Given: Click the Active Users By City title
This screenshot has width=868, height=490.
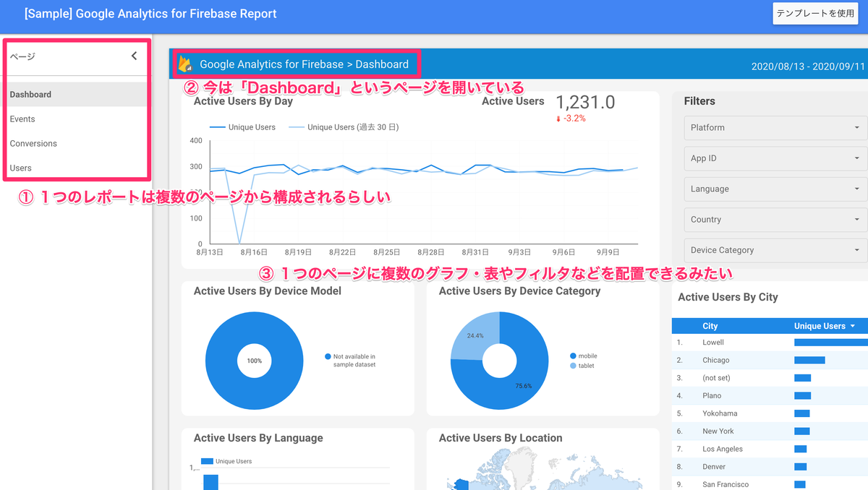Looking at the screenshot, I should pyautogui.click(x=728, y=297).
